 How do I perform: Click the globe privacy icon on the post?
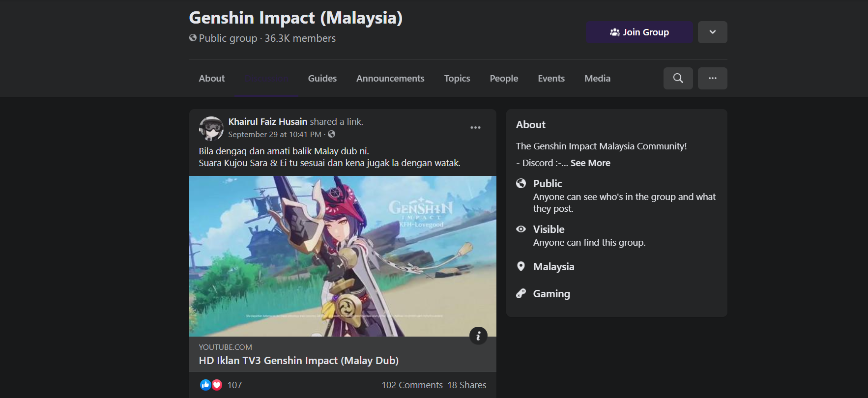tap(332, 134)
